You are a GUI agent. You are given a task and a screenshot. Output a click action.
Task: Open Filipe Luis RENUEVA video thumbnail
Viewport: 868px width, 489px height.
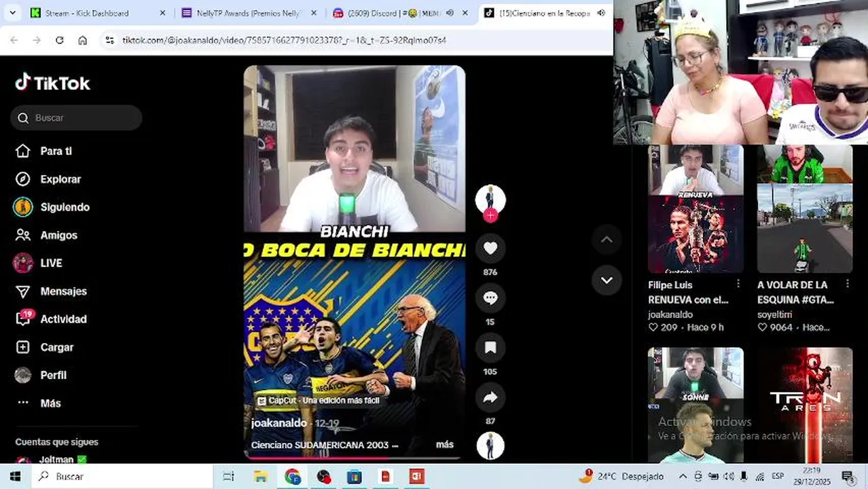click(x=695, y=209)
